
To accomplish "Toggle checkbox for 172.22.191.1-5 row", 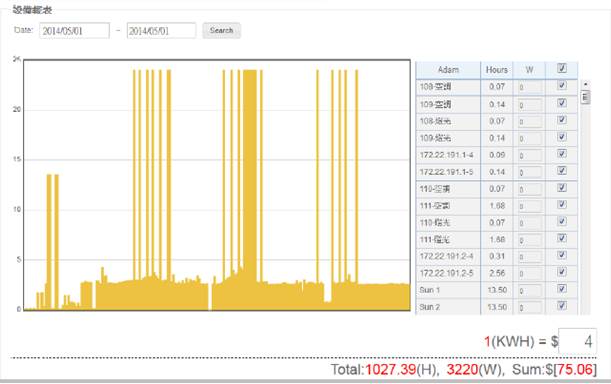I will coord(562,171).
